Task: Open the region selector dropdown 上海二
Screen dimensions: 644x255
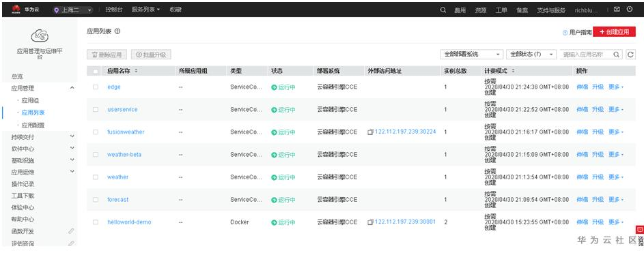Action: click(72, 10)
